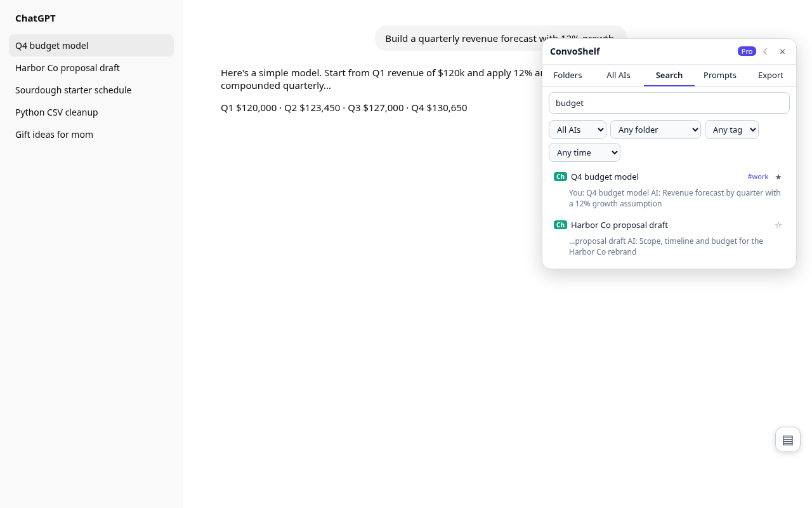
Task: Toggle dark mode moon icon in ConvoShelf
Action: click(x=766, y=51)
